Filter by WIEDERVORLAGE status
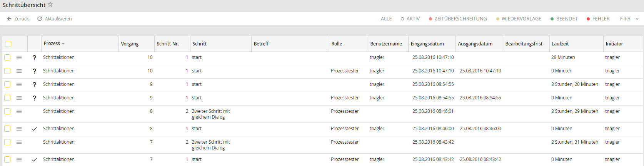This screenshot has width=644, height=166. pos(519,18)
